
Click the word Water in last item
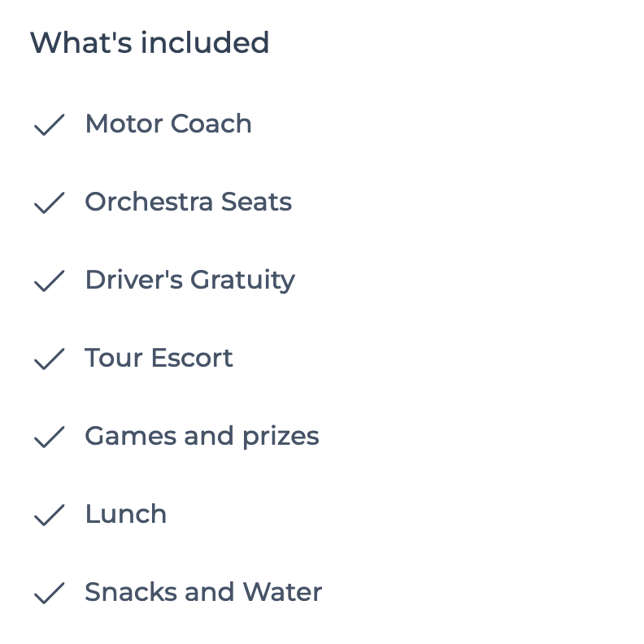click(x=282, y=592)
